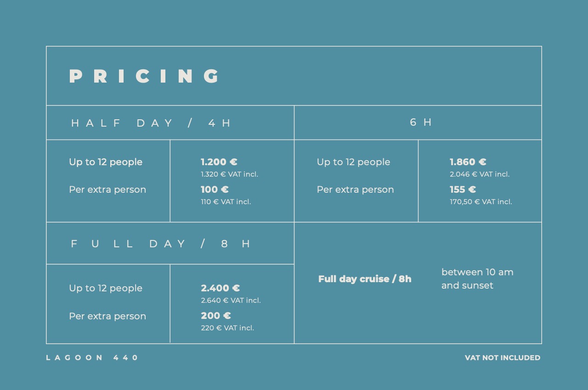Click the LAGOON 440 footer label
The width and height of the screenshot is (588, 390).
[92, 357]
